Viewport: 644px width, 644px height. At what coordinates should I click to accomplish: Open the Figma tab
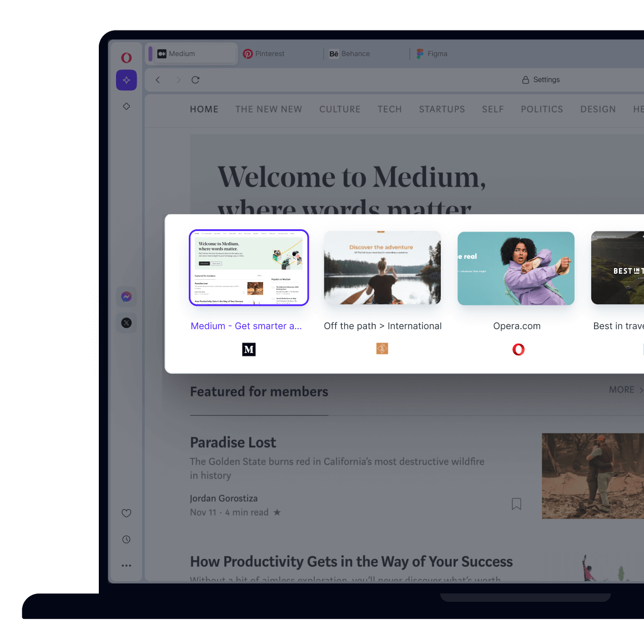[x=434, y=53]
